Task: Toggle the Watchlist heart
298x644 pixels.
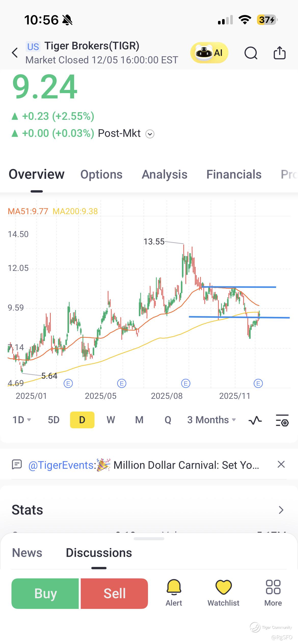Action: [223, 593]
